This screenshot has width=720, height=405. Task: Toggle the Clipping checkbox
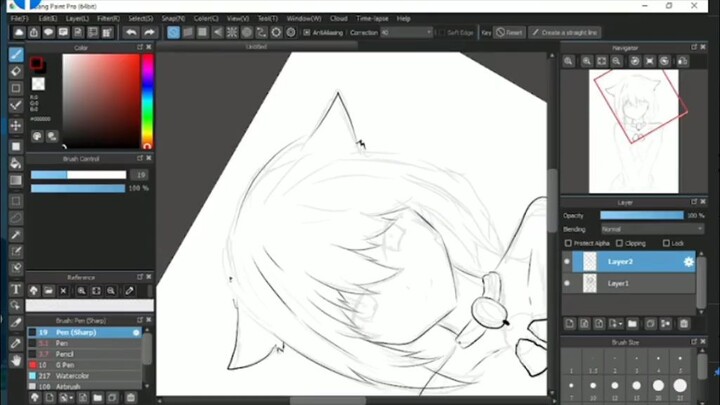coord(620,243)
